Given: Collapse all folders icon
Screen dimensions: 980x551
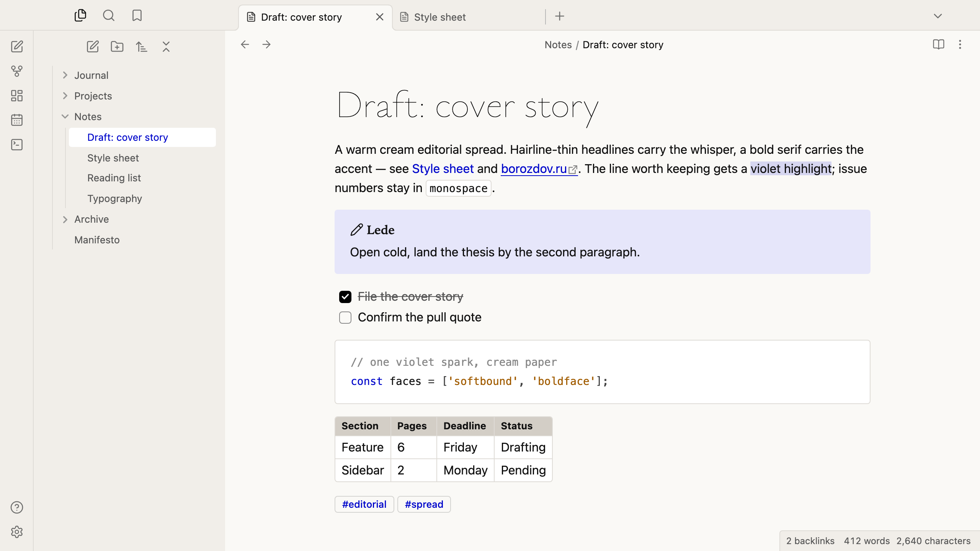Looking at the screenshot, I should (x=166, y=47).
